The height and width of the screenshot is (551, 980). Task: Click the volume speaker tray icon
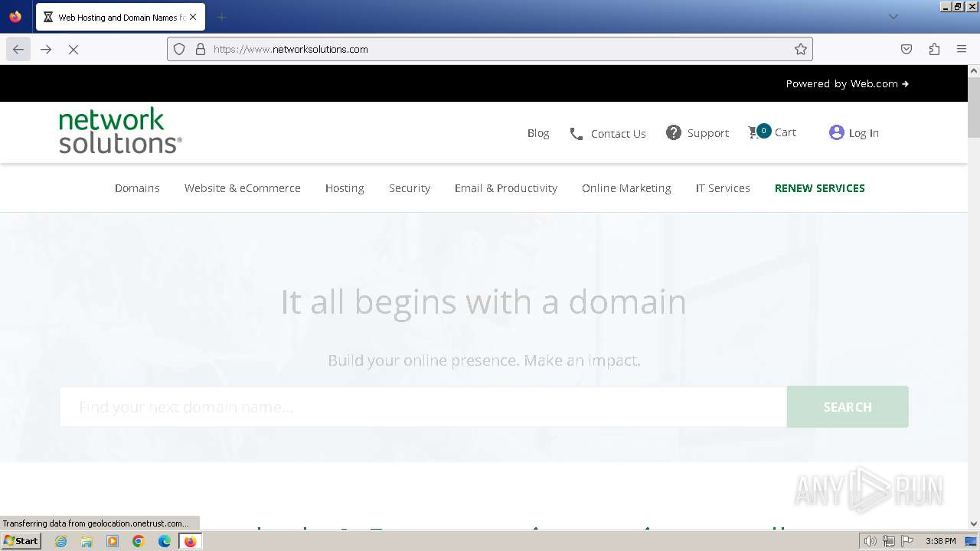(871, 541)
